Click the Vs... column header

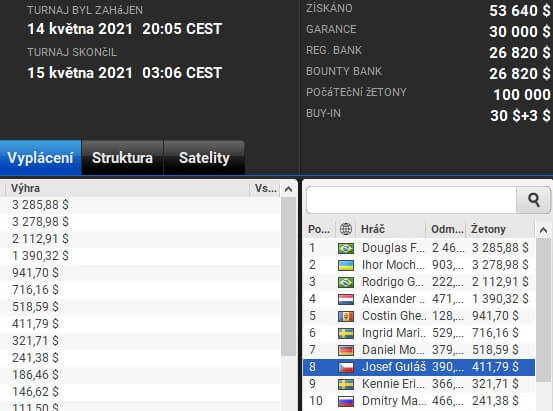point(265,188)
